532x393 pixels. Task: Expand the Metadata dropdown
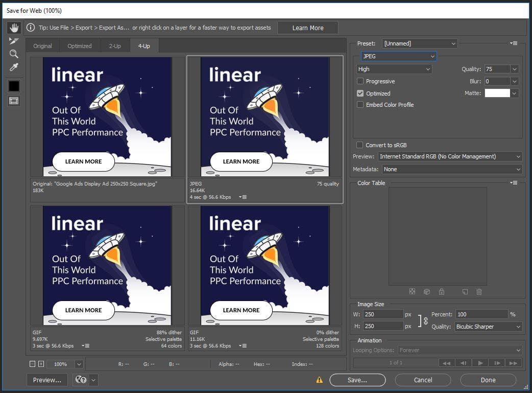click(451, 169)
